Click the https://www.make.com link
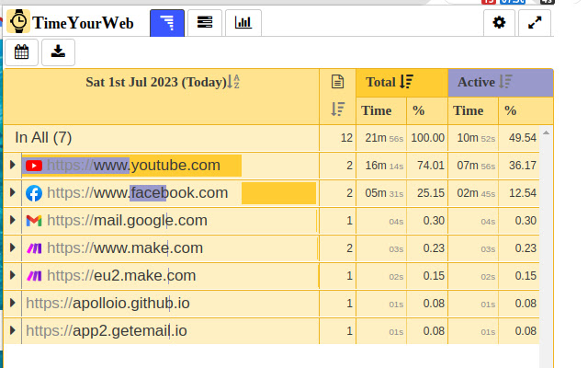Image resolution: width=588 pixels, height=368 pixels. tap(125, 248)
